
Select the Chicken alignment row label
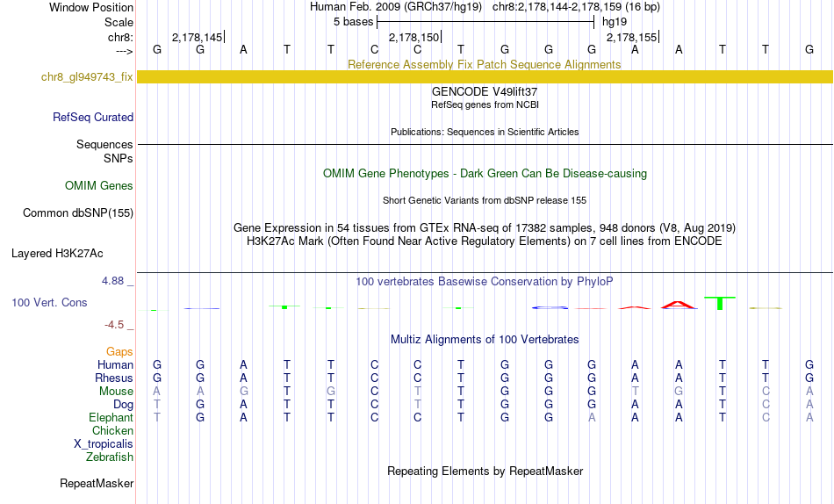pyautogui.click(x=112, y=430)
